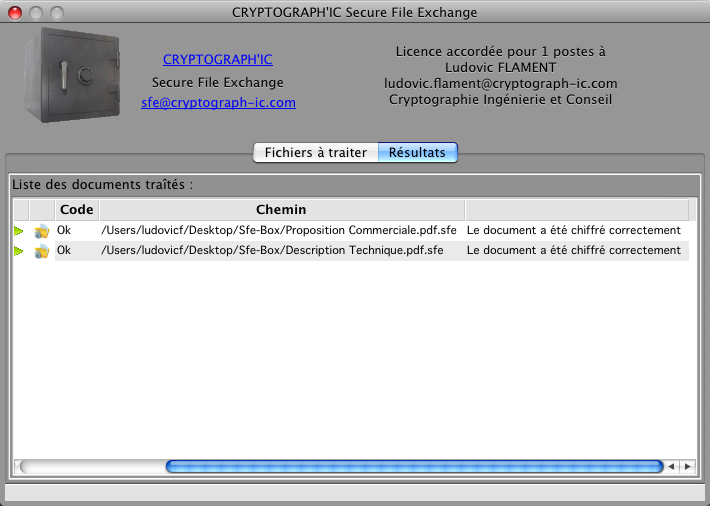Sort by the Chemin column header
Viewport: 710px width, 506px height.
[281, 209]
